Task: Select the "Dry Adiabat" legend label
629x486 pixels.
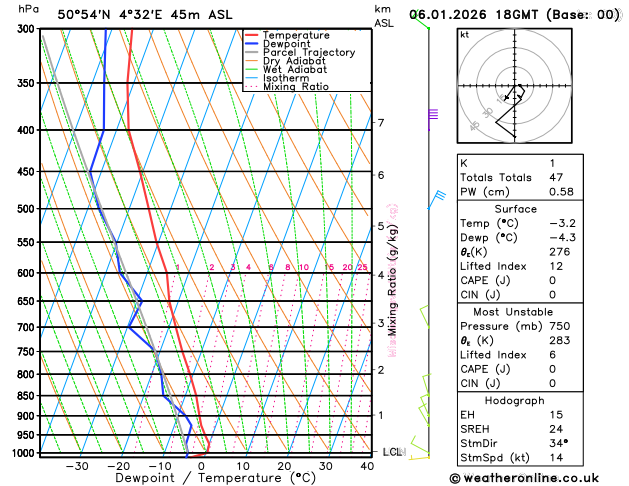Action: point(294,61)
